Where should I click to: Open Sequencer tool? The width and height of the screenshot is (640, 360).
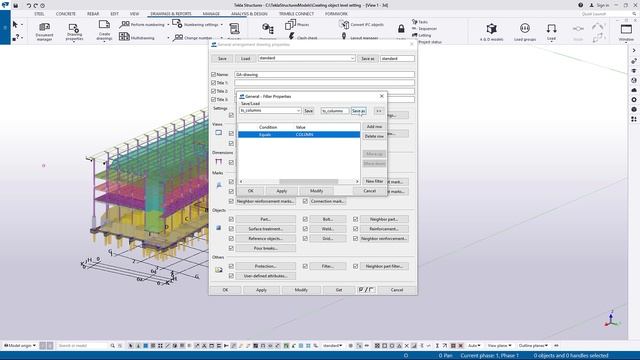point(424,29)
